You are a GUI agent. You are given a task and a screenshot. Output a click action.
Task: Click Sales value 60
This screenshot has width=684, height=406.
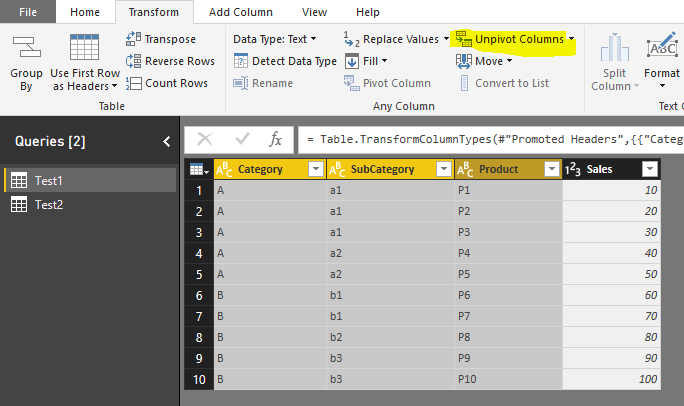tap(612, 295)
